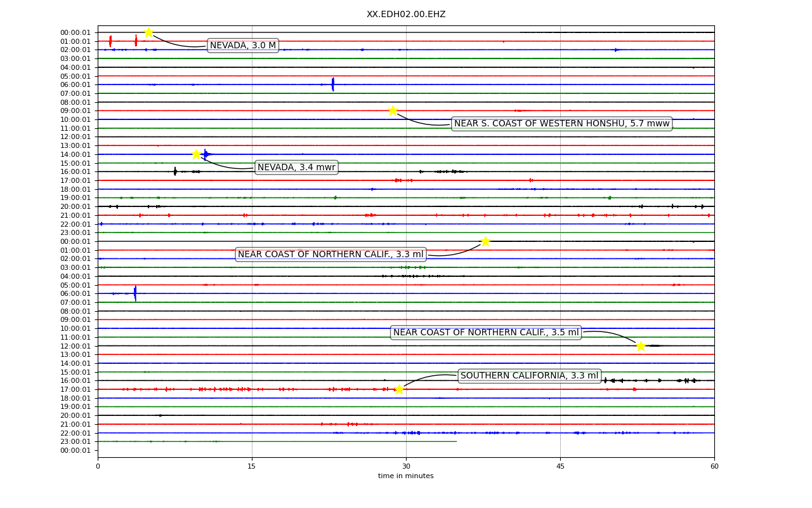Click the NEAR COAST OF NORTHERN CALIF., 3.5 ml label
The height and width of the screenshot is (508, 812).
[486, 333]
